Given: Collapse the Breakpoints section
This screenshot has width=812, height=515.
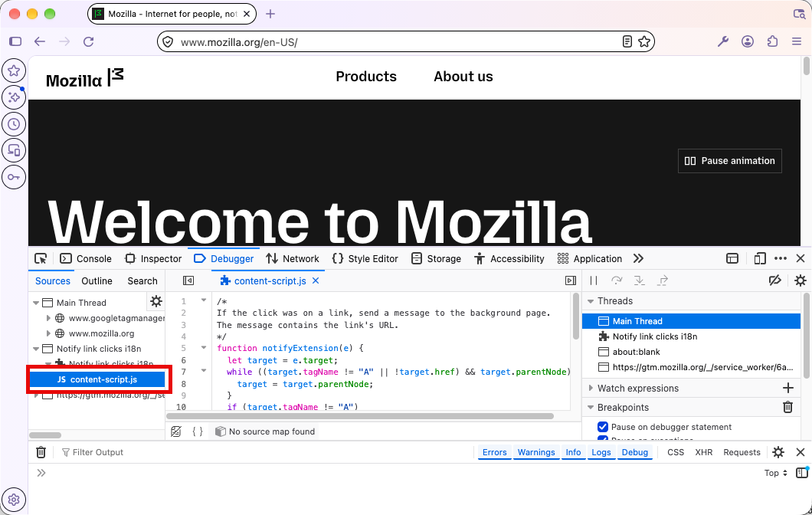Looking at the screenshot, I should [591, 407].
